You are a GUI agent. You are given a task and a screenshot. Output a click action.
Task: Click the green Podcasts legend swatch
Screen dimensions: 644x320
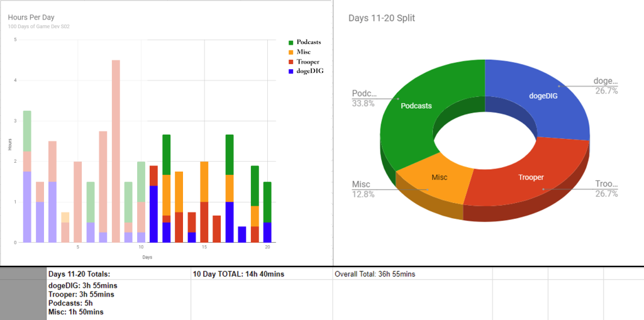tap(290, 42)
